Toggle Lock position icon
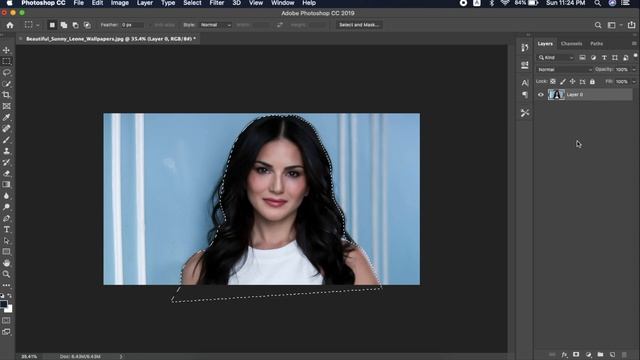640x360 pixels. tap(572, 82)
